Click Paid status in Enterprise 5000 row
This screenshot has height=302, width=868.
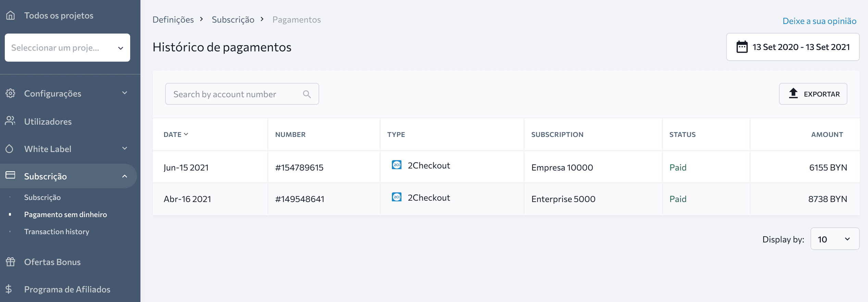pyautogui.click(x=678, y=199)
